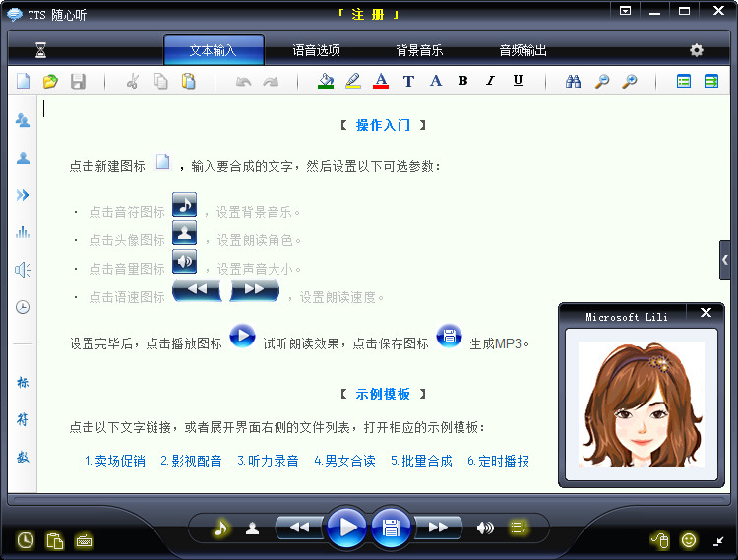Expand the right side panel arrow
The width and height of the screenshot is (738, 560).
[x=725, y=260]
